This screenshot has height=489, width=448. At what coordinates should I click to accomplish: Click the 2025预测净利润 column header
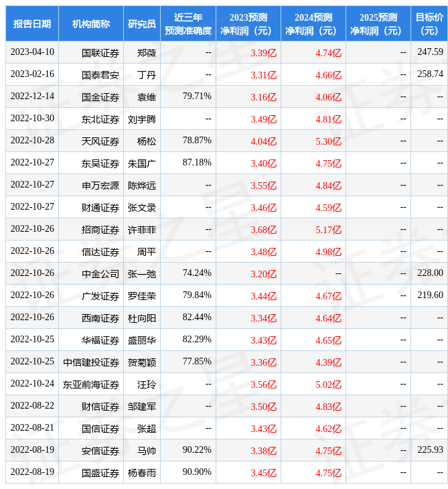click(x=378, y=24)
